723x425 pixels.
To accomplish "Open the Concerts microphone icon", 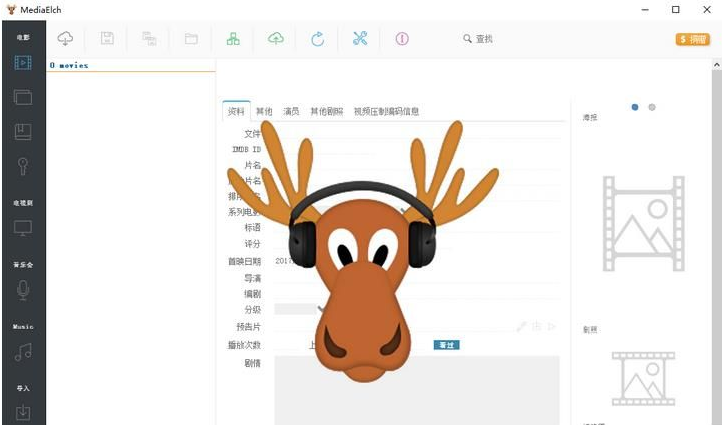I will [23, 290].
